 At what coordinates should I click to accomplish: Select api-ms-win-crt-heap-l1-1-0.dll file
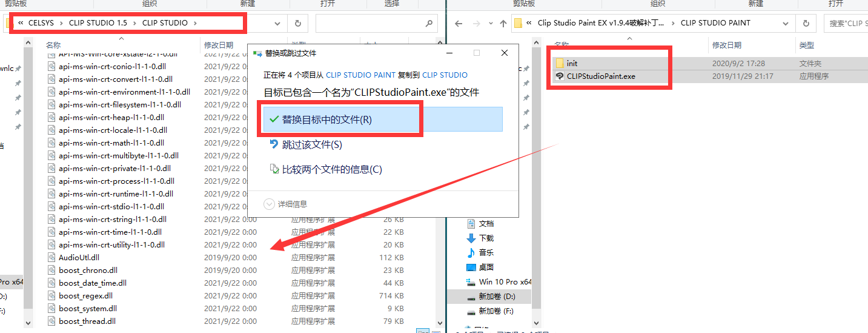click(111, 117)
